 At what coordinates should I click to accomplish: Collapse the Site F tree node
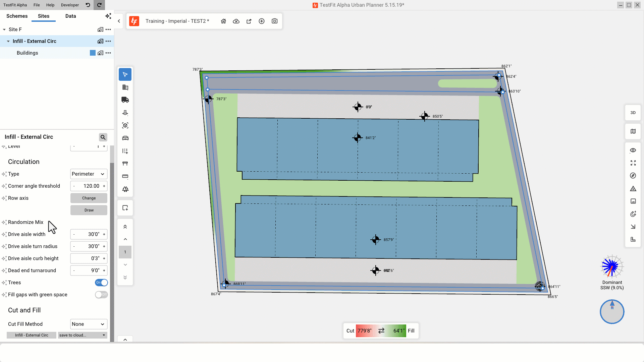click(x=4, y=29)
